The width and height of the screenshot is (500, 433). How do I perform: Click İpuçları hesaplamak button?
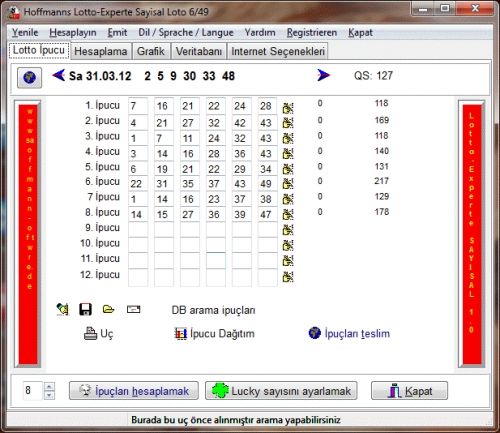pos(134,391)
